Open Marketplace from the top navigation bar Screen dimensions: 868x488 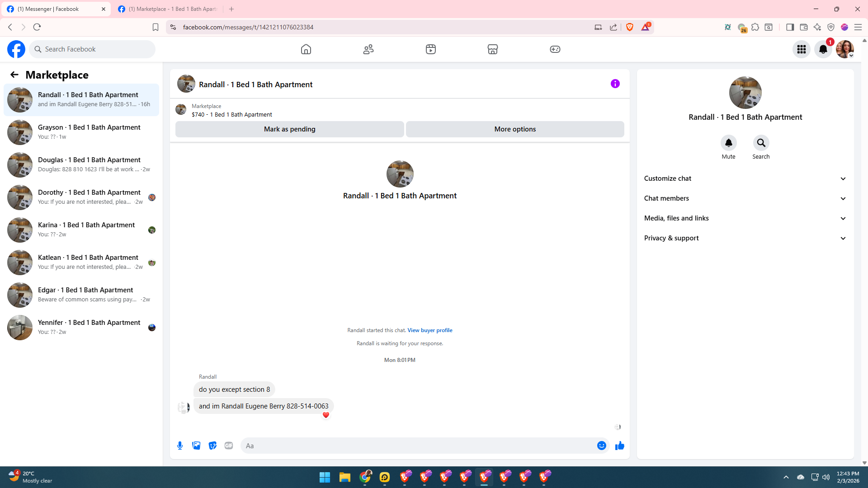[493, 49]
